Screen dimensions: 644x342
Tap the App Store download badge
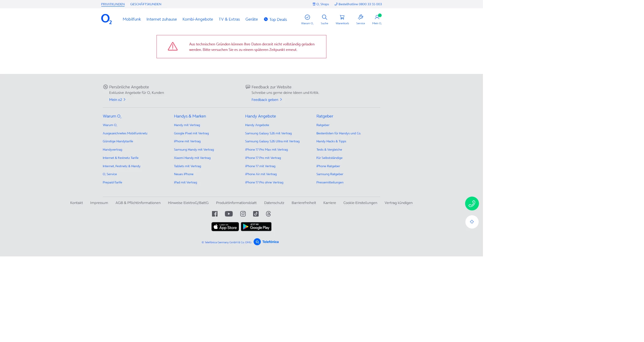click(225, 227)
